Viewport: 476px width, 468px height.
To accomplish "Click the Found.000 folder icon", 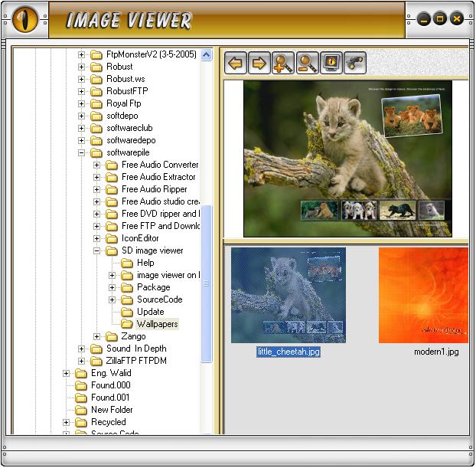I will 81,385.
